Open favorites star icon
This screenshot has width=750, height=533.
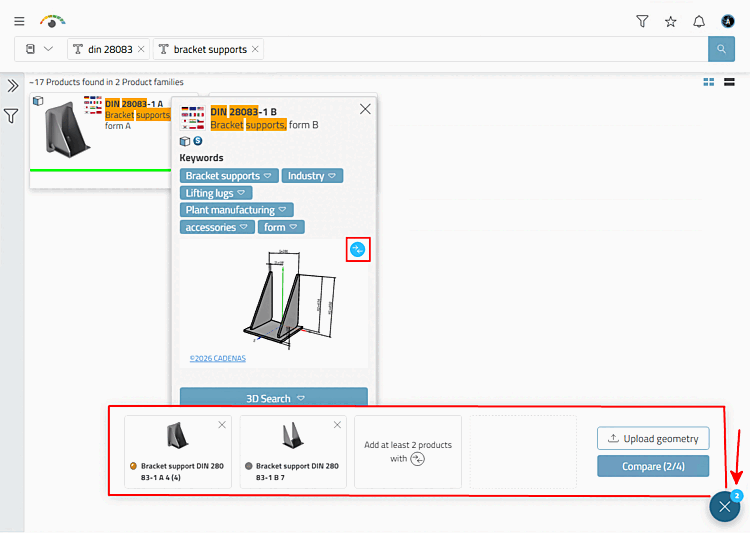pyautogui.click(x=671, y=22)
